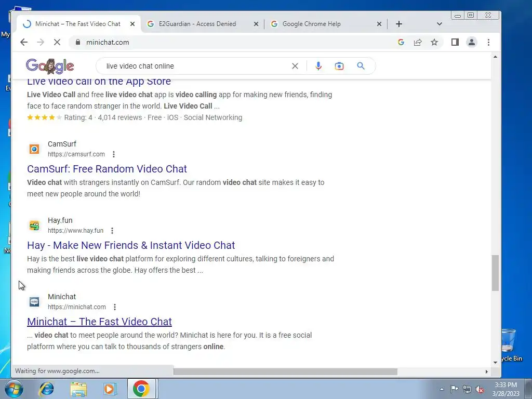Screen dimensions: 532x399
Task: Expand the tab search dropdown arrow
Action: (x=440, y=24)
